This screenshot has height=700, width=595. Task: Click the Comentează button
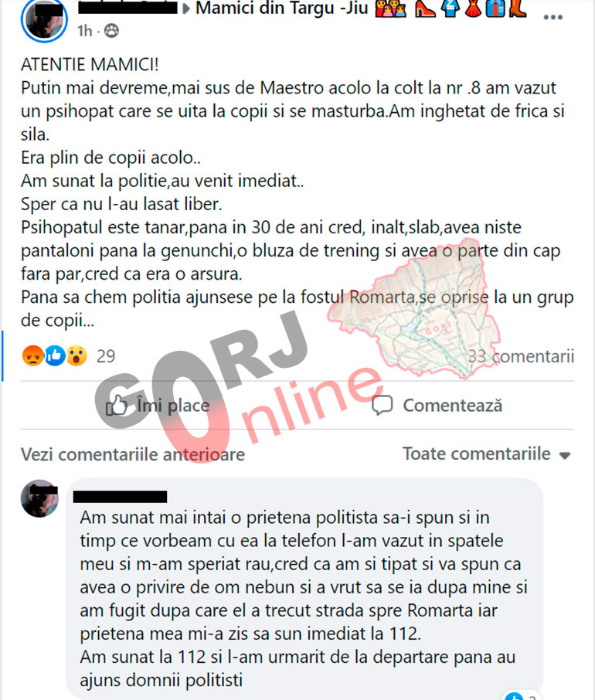pyautogui.click(x=437, y=406)
